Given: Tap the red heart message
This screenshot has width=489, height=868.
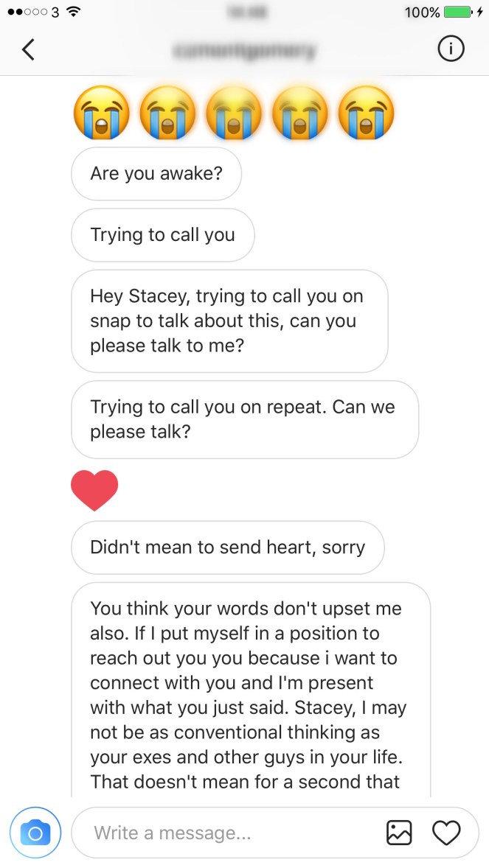Looking at the screenshot, I should [94, 490].
